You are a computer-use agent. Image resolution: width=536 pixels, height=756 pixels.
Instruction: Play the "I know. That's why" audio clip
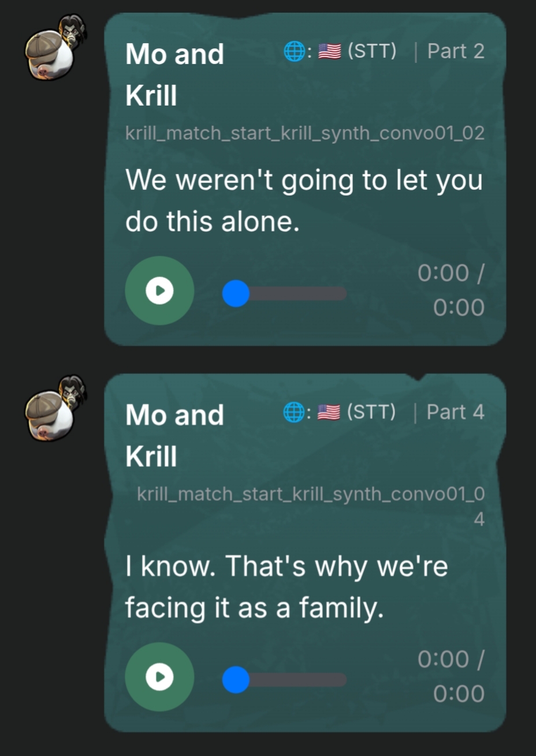(x=159, y=677)
